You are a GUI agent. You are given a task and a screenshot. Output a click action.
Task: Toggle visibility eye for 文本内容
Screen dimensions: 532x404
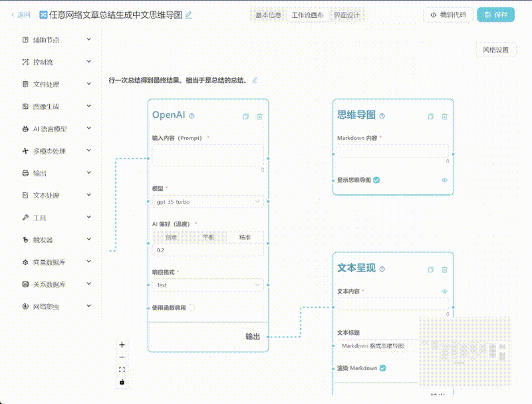click(444, 292)
